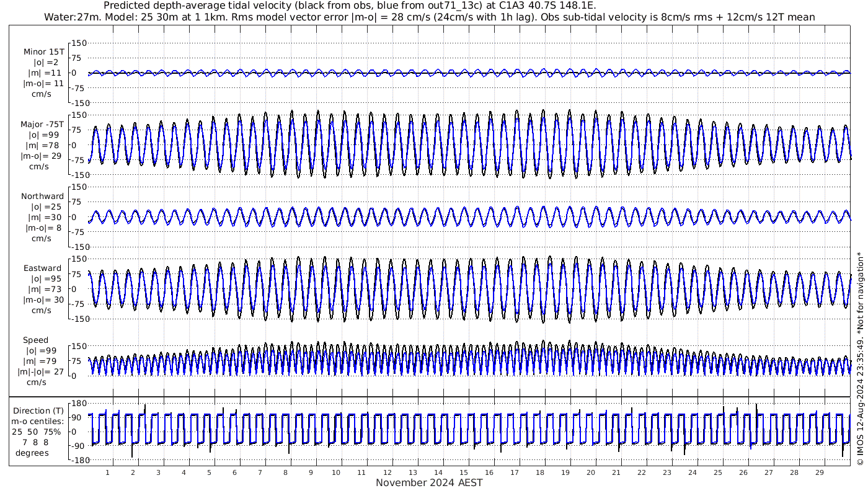Click the day '10' tick label
Image resolution: width=868 pixels, height=496 pixels.
tap(336, 472)
